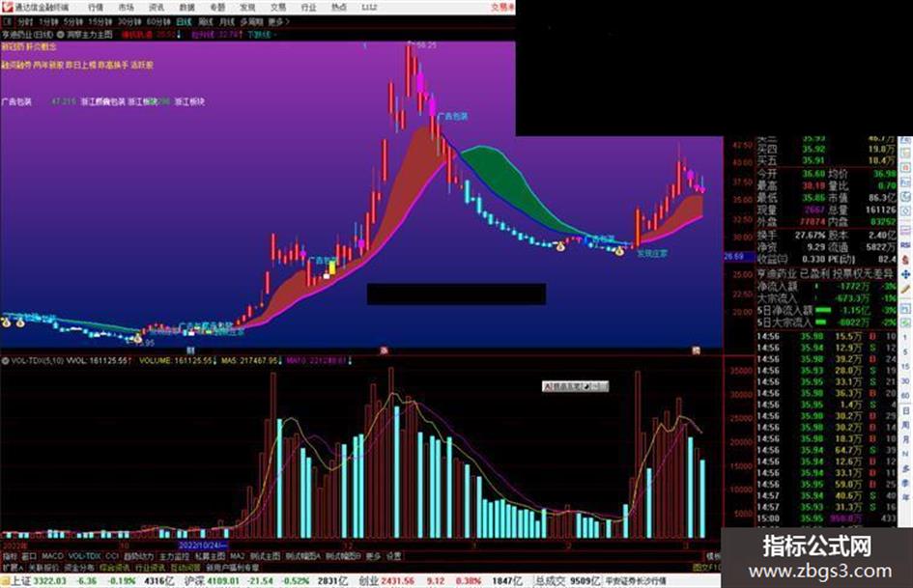Switch sub-chart to VOL-TDX indicator

[85, 556]
